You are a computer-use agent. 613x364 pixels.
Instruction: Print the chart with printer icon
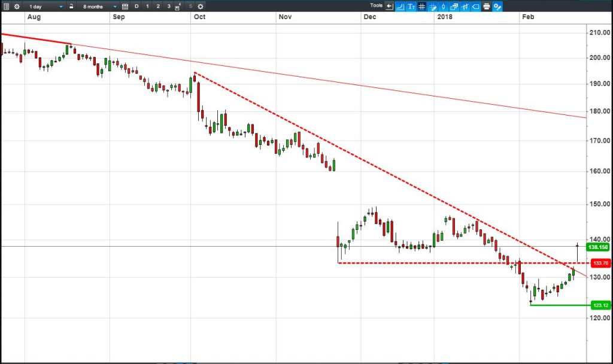pos(486,6)
